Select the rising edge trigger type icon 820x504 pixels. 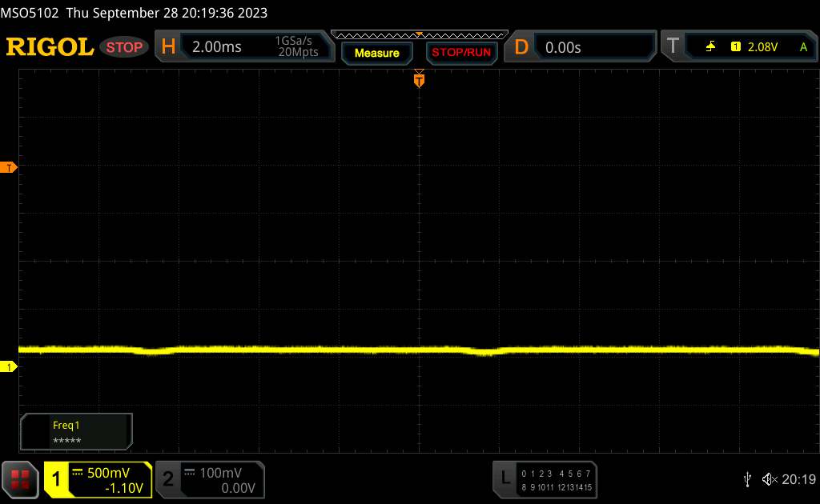(710, 47)
